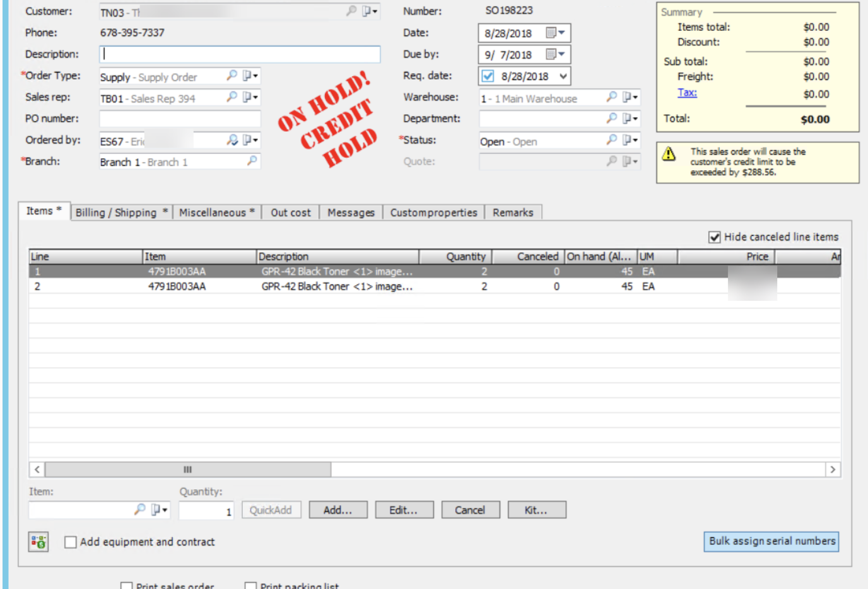Enable Print sales order checkbox
This screenshot has width=868, height=589.
[x=127, y=586]
